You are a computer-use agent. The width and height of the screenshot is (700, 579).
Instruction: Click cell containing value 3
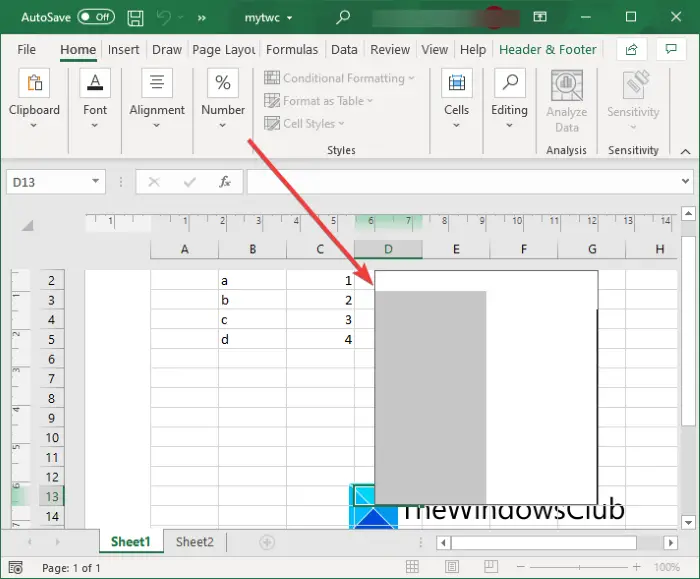click(x=321, y=320)
